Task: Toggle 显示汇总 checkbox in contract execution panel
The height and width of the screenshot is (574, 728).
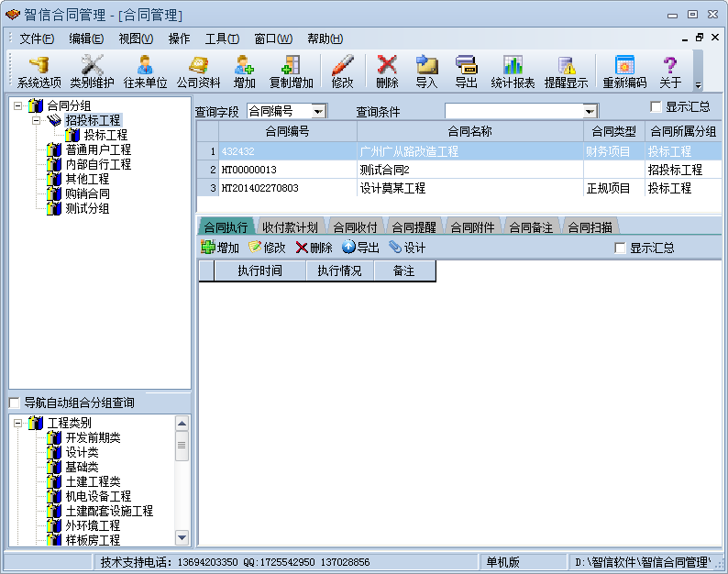Action: pos(620,248)
